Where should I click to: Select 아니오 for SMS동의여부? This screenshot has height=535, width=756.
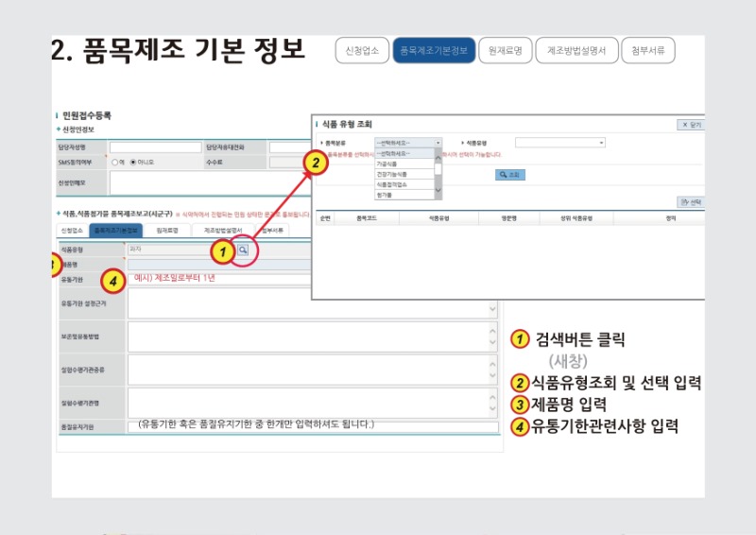click(x=133, y=162)
